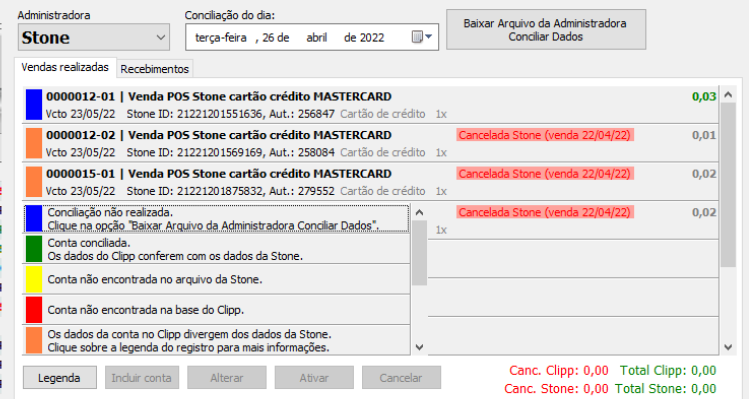Click sales list scroll up arrow
The image size is (749, 399).
(728, 95)
